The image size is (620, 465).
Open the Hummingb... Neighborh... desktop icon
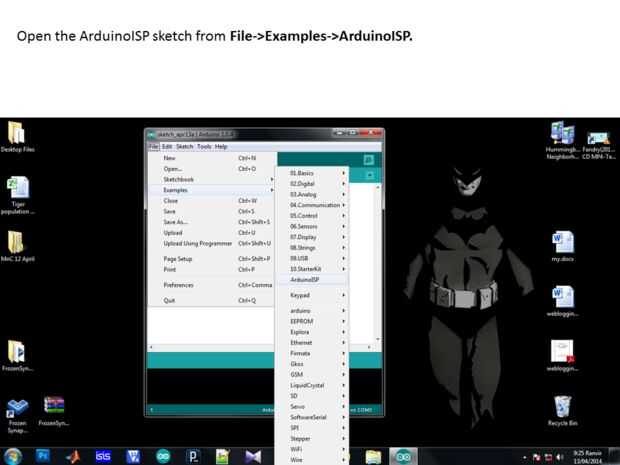click(562, 141)
